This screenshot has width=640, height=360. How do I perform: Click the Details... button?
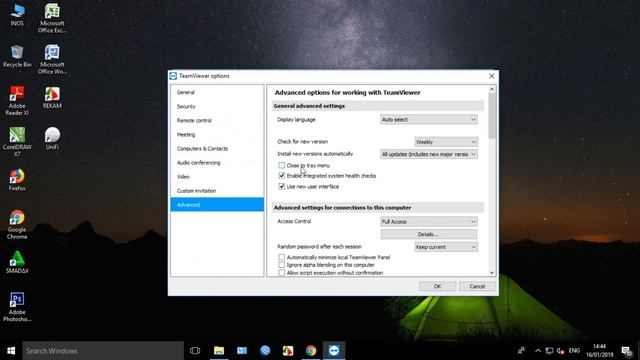click(x=429, y=234)
